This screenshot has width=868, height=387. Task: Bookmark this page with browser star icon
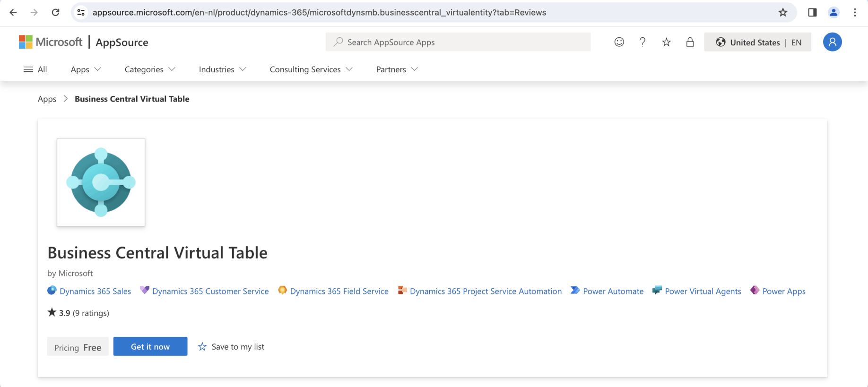click(783, 12)
